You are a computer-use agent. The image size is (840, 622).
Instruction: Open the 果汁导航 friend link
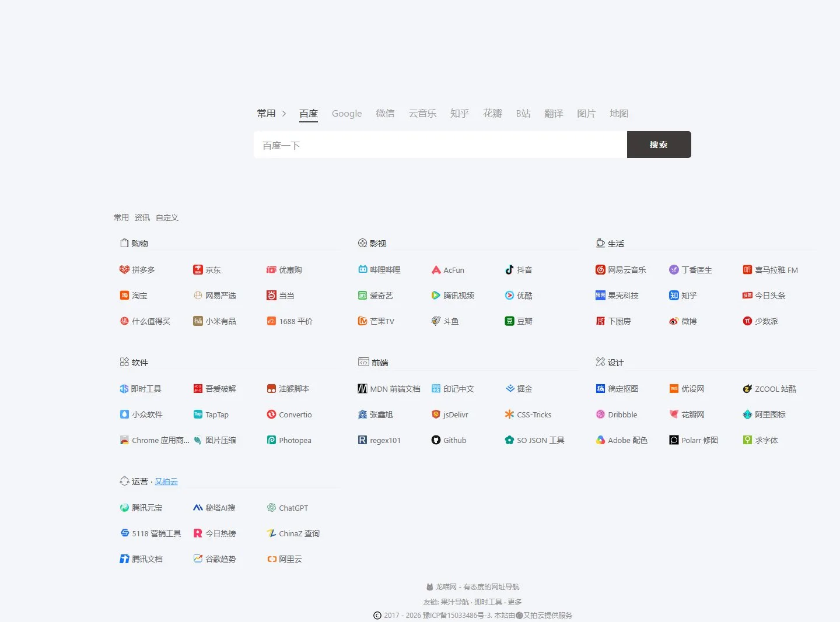(454, 602)
